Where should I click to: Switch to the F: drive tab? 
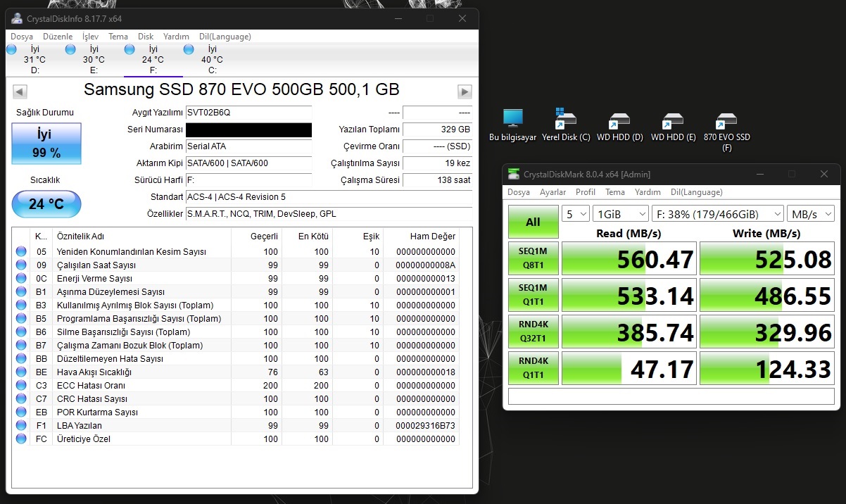(x=153, y=60)
